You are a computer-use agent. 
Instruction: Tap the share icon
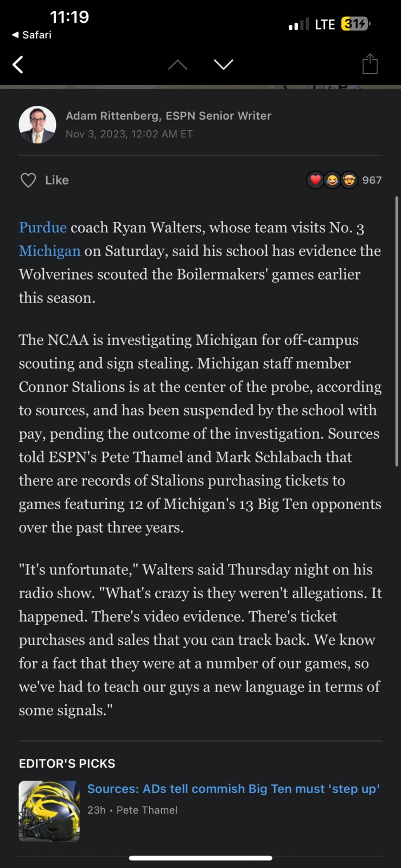point(370,64)
